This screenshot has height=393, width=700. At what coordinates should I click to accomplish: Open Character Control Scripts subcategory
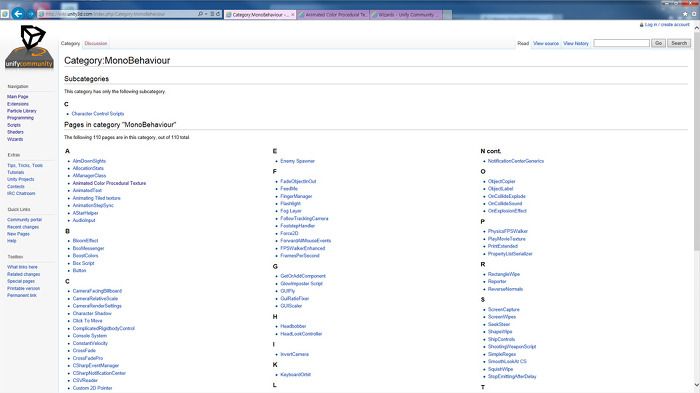tap(98, 114)
